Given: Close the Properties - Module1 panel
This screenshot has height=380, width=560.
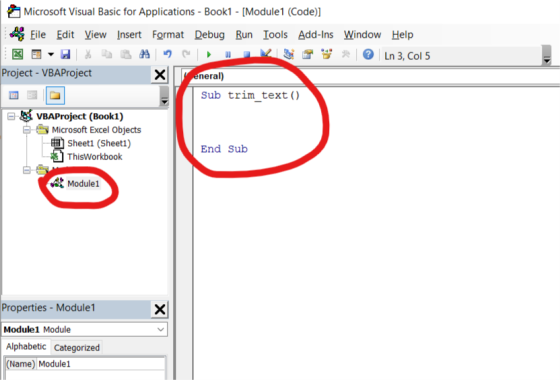Looking at the screenshot, I should point(160,309).
